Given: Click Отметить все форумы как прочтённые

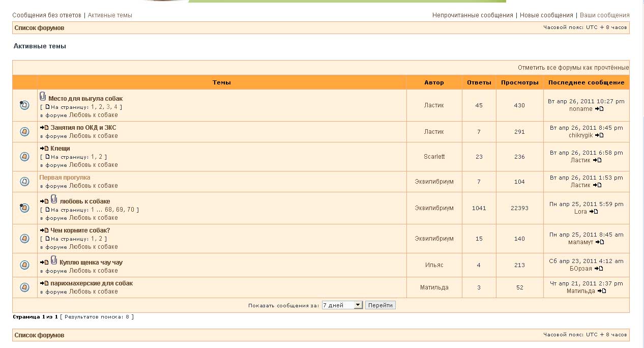Looking at the screenshot, I should 573,68.
